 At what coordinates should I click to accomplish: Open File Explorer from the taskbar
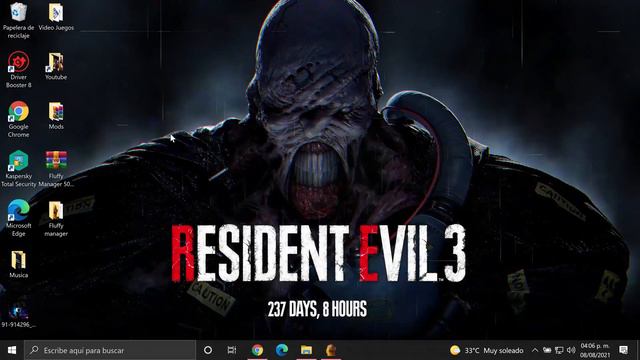pyautogui.click(x=306, y=350)
